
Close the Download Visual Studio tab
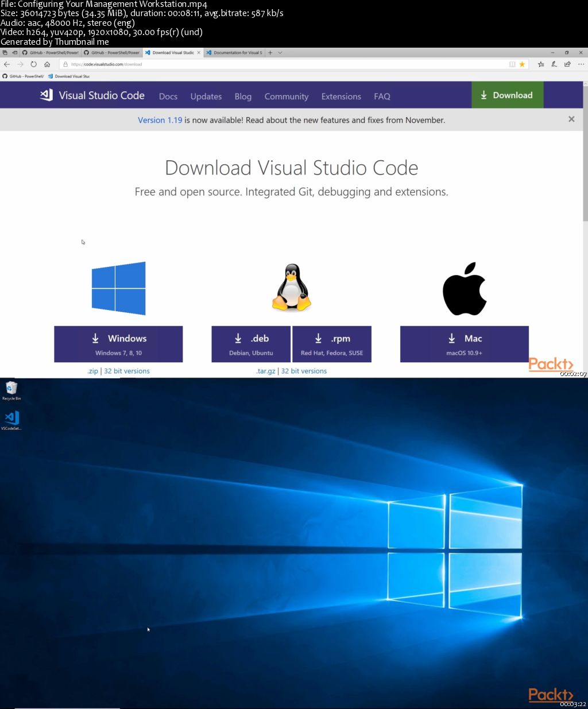[199, 52]
